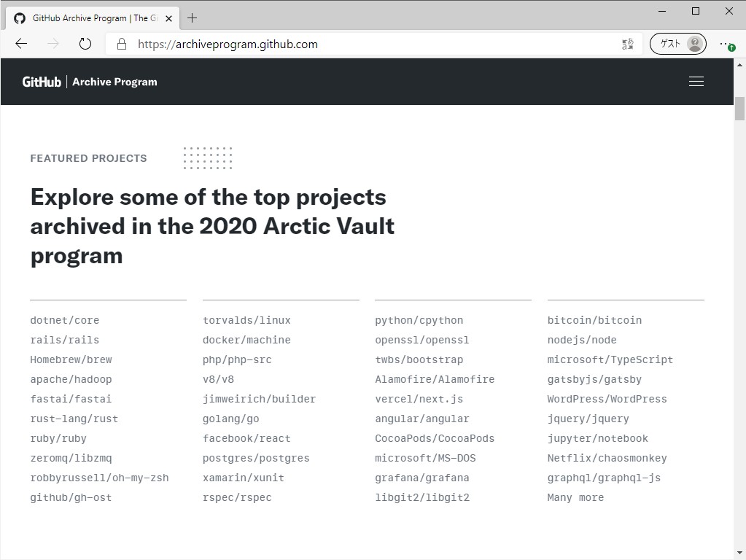Open a new tab with the plus button
This screenshot has height=560, width=746.
192,18
